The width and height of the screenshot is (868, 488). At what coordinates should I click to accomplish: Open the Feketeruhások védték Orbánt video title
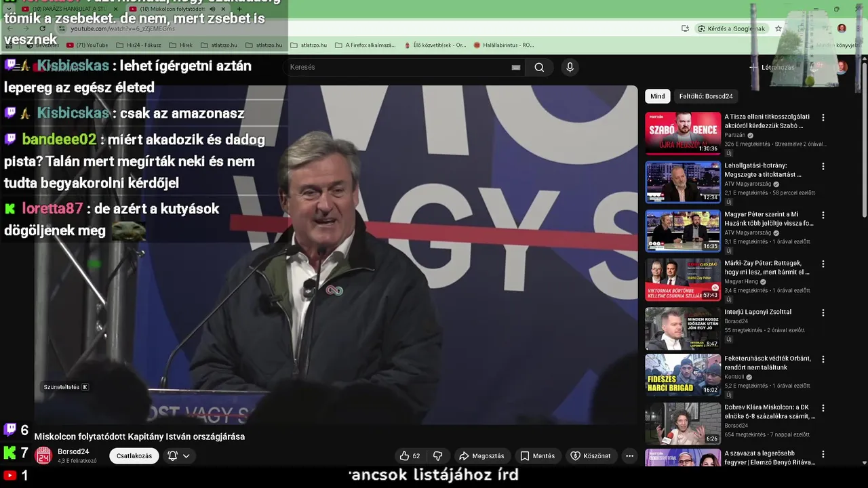coord(768,363)
